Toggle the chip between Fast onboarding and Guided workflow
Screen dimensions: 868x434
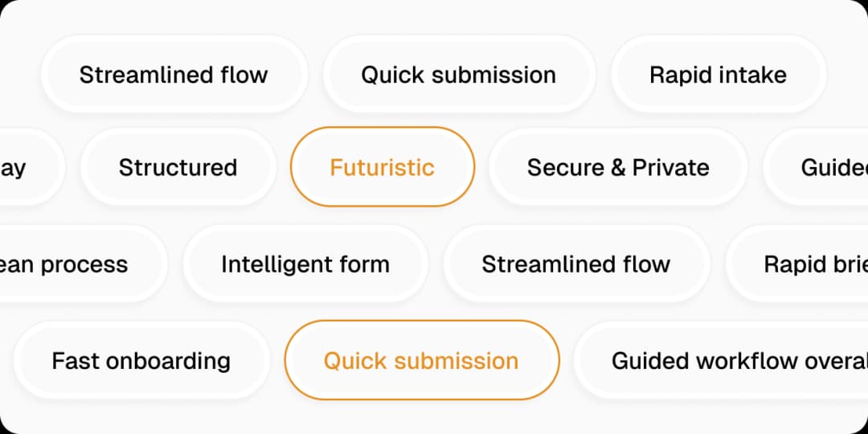click(421, 360)
